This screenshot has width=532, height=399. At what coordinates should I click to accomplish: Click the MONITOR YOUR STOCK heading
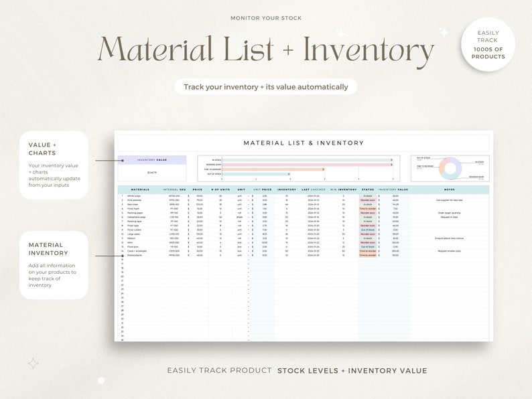point(266,18)
